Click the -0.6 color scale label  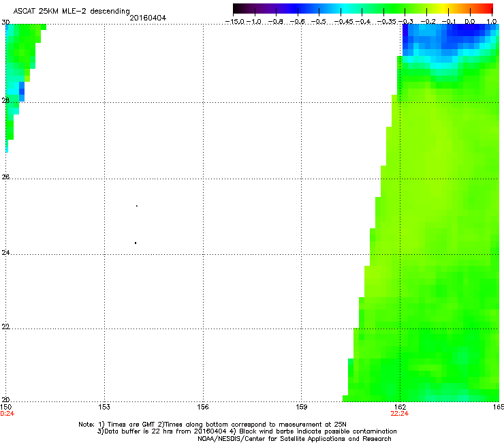coord(298,22)
